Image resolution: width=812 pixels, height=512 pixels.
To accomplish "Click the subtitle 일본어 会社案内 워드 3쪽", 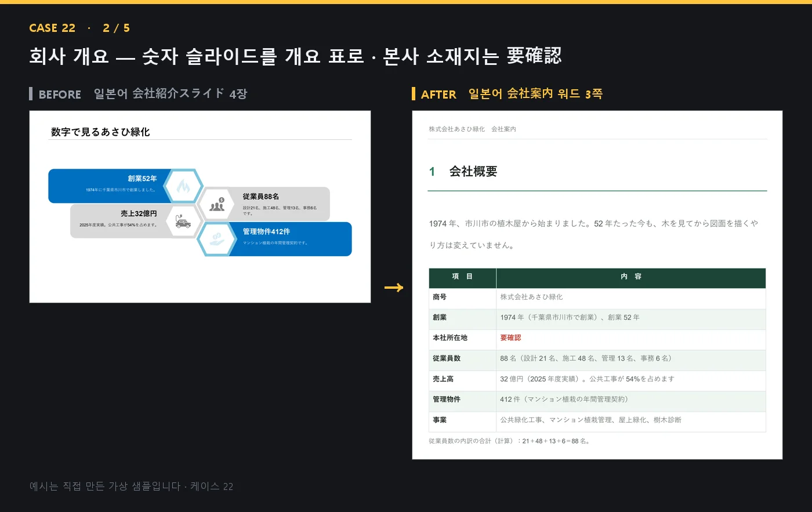I will point(535,93).
